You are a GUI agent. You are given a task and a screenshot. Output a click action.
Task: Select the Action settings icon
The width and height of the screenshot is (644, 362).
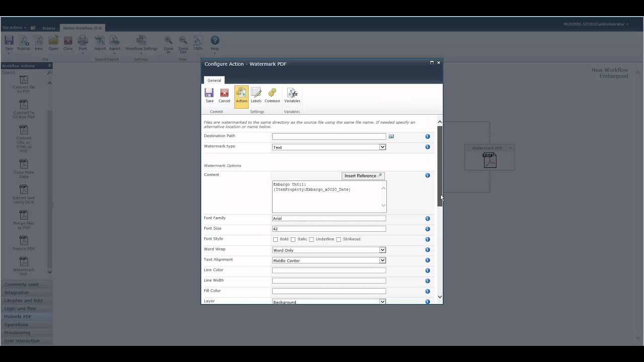(x=242, y=96)
